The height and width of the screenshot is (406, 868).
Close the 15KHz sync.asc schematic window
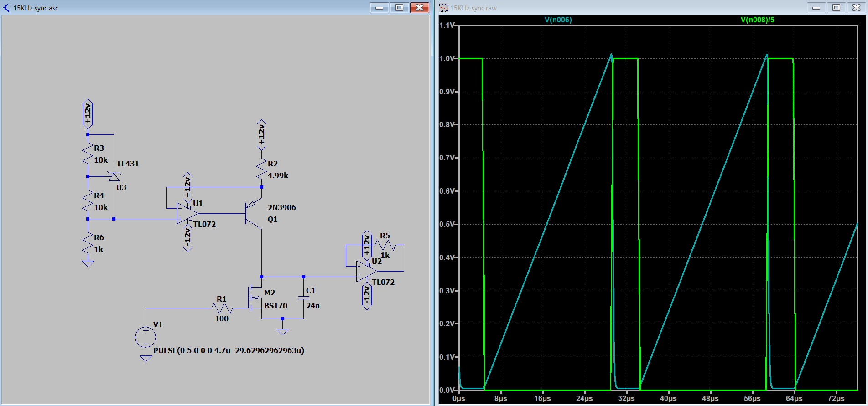(419, 8)
